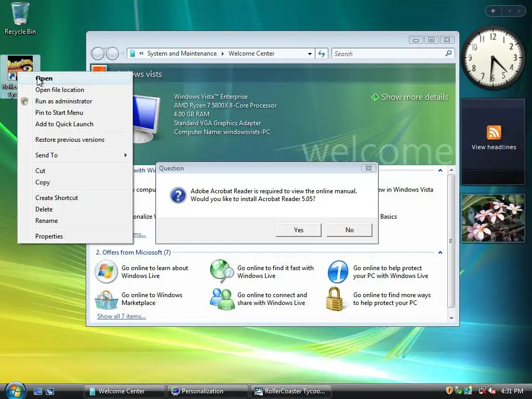
Task: Choose Pin to Start Menu
Action: (x=75, y=113)
